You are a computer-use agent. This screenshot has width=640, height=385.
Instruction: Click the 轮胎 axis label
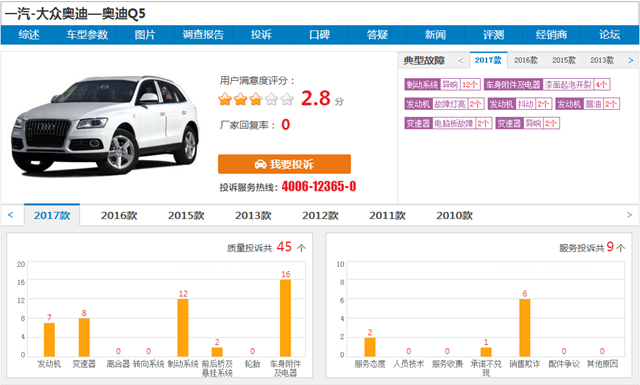[252, 364]
